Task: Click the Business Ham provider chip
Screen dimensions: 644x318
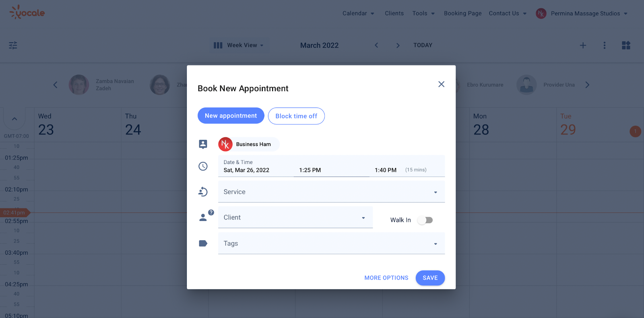Action: 249,144
